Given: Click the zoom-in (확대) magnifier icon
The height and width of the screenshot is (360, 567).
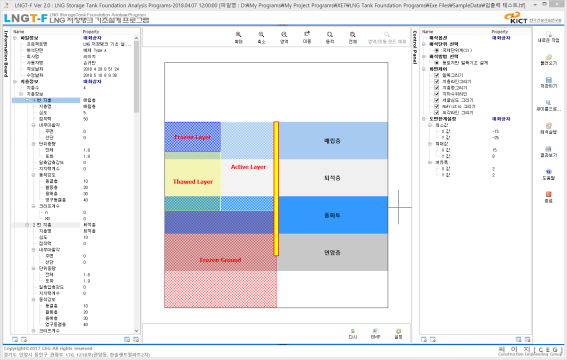Looking at the screenshot, I should click(238, 34).
